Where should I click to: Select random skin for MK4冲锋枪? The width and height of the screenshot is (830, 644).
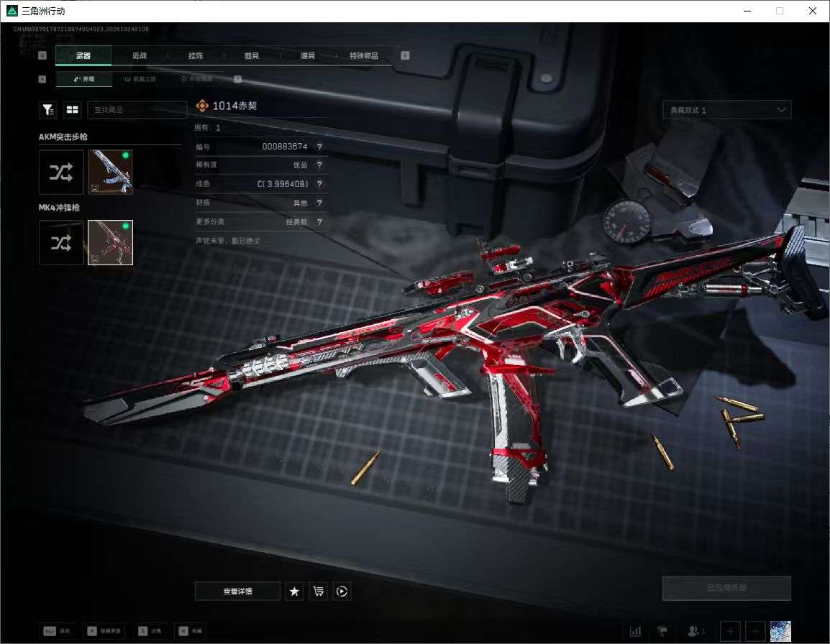(61, 242)
